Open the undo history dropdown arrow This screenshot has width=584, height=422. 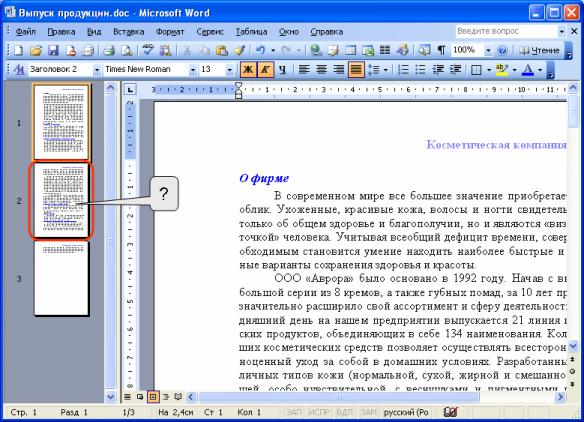coord(273,50)
